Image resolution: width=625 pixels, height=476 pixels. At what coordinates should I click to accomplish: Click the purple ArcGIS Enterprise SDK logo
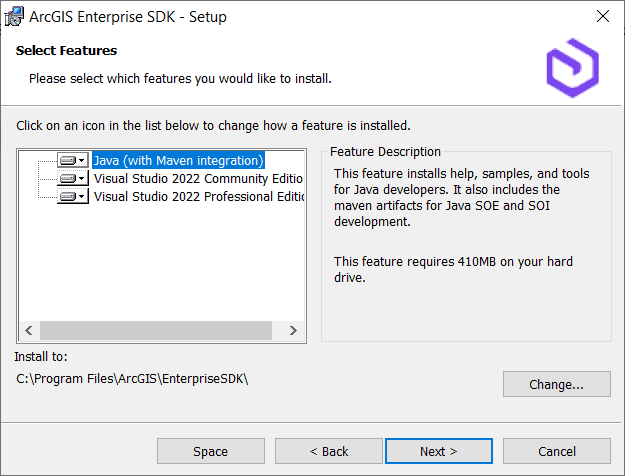point(572,68)
